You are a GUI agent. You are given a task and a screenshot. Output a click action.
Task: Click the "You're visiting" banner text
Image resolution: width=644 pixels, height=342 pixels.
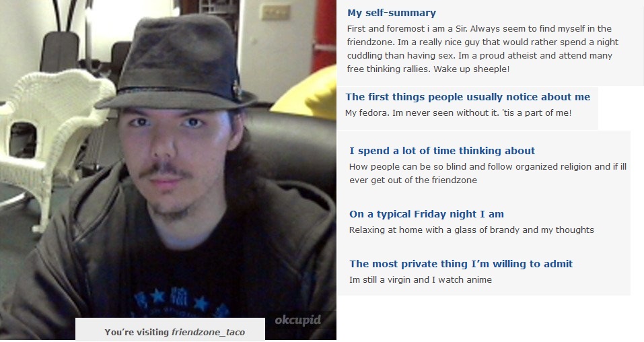pos(137,332)
